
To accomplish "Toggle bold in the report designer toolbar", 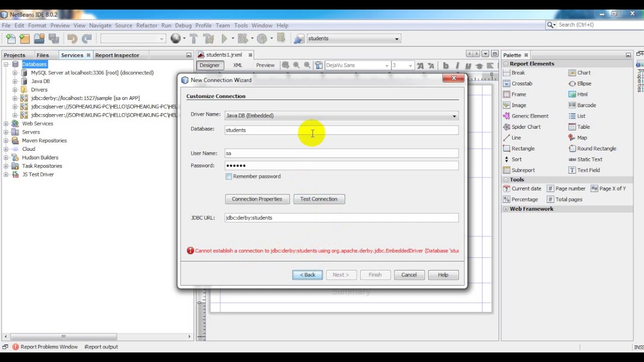I will [446, 65].
